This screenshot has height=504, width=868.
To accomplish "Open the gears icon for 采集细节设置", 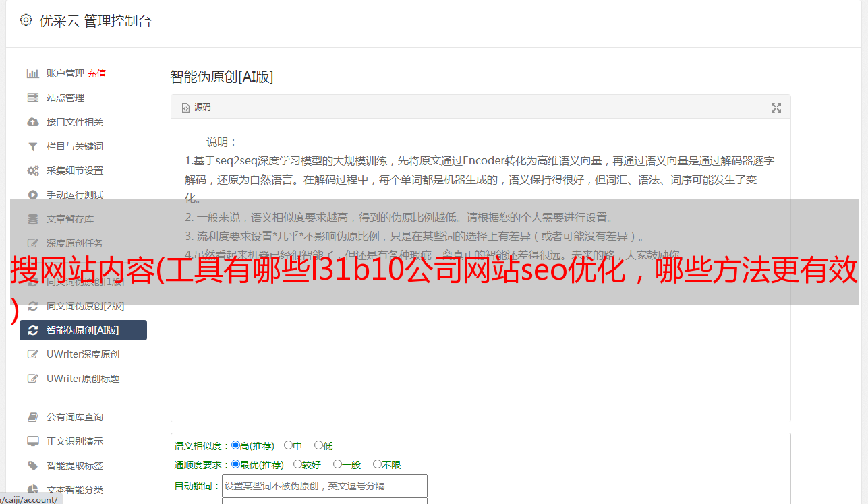I will tap(32, 170).
